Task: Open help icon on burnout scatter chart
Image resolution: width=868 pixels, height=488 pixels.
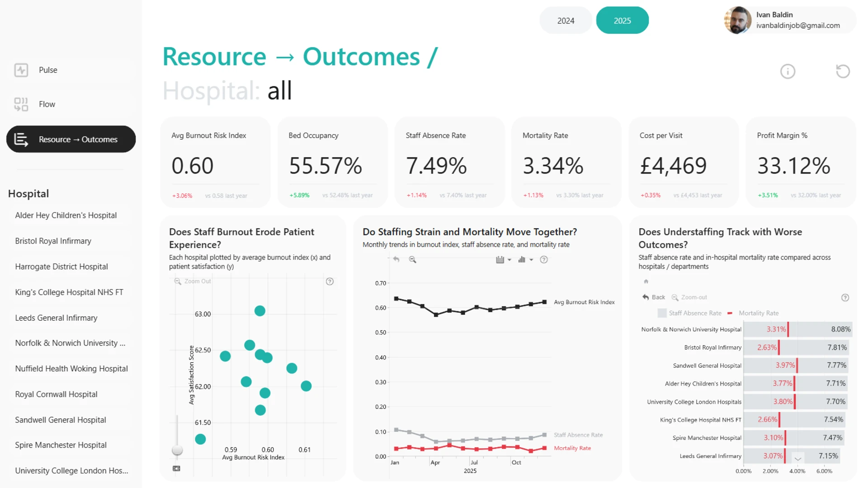Action: [x=330, y=282]
